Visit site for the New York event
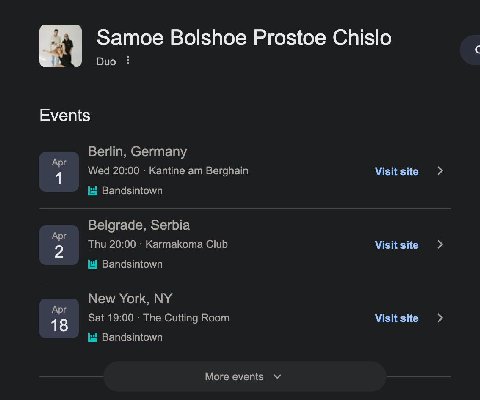Viewport: 480px width, 400px height. (x=397, y=318)
